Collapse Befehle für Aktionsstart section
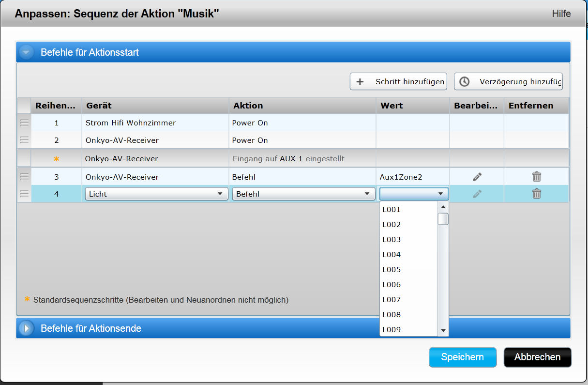This screenshot has width=588, height=385. (26, 52)
